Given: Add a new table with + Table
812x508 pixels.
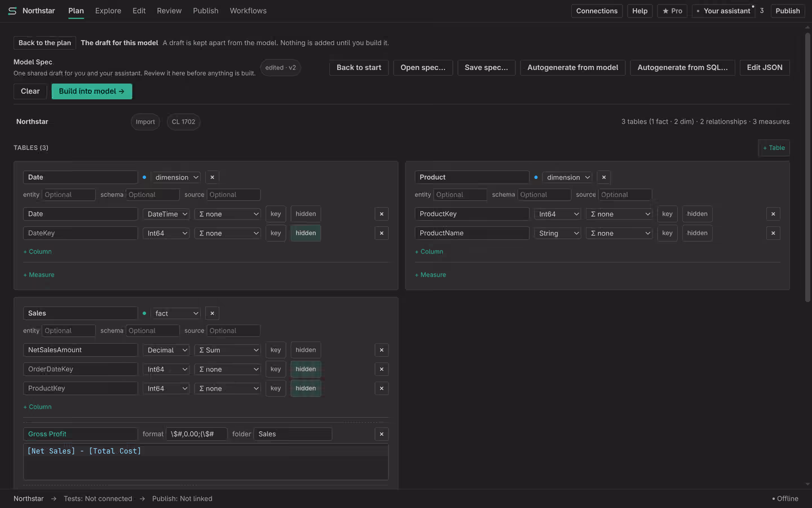Looking at the screenshot, I should [x=774, y=148].
